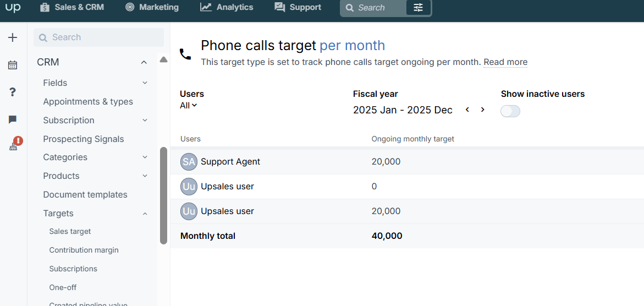Collapse the CRM section
This screenshot has width=644, height=306.
click(x=144, y=63)
